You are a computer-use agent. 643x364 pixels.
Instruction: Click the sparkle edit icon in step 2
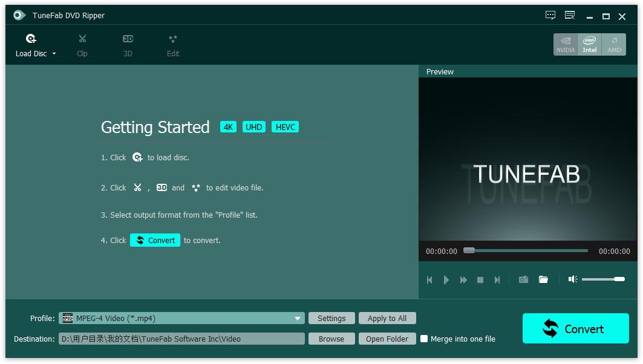(x=196, y=187)
